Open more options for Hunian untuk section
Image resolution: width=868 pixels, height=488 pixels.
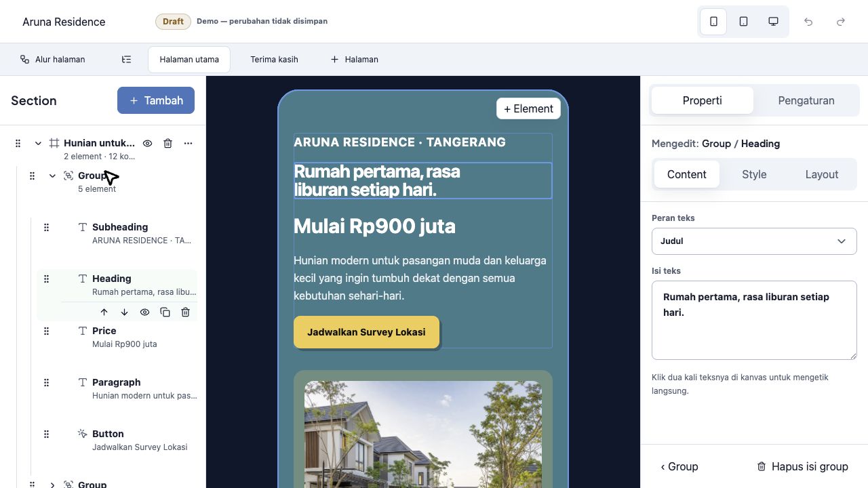click(188, 143)
